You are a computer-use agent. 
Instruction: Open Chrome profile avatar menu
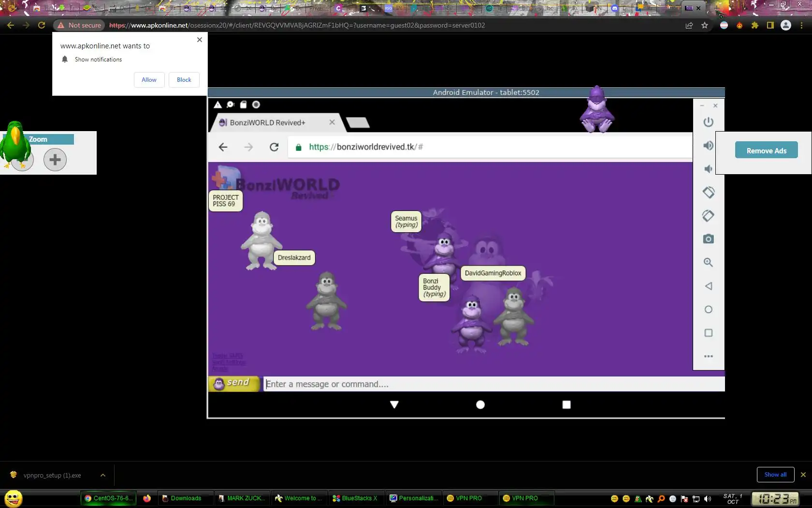click(786, 25)
